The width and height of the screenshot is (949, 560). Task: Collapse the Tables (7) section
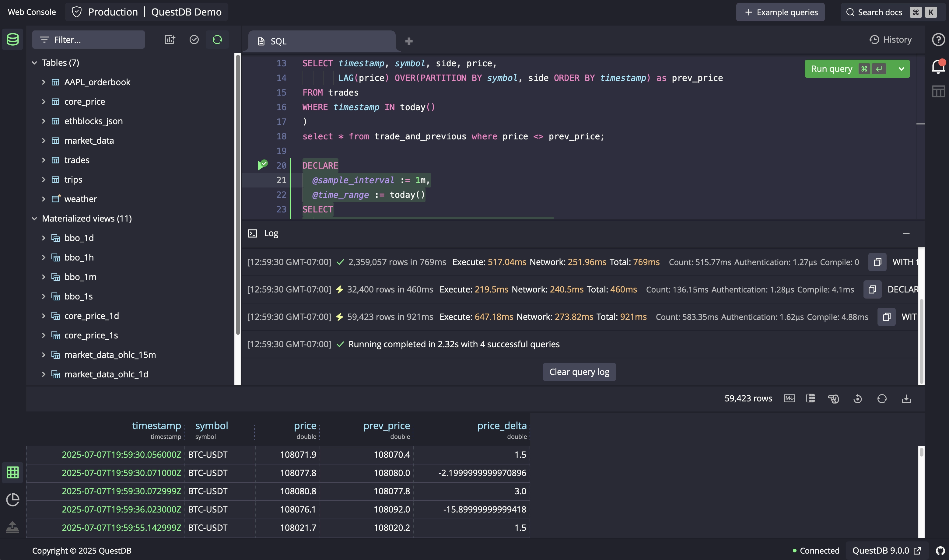34,63
